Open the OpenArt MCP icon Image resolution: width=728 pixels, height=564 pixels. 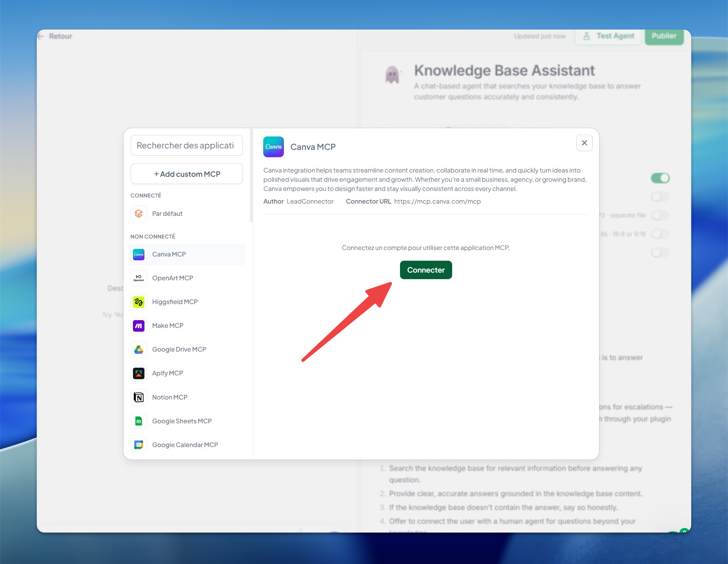(x=139, y=278)
